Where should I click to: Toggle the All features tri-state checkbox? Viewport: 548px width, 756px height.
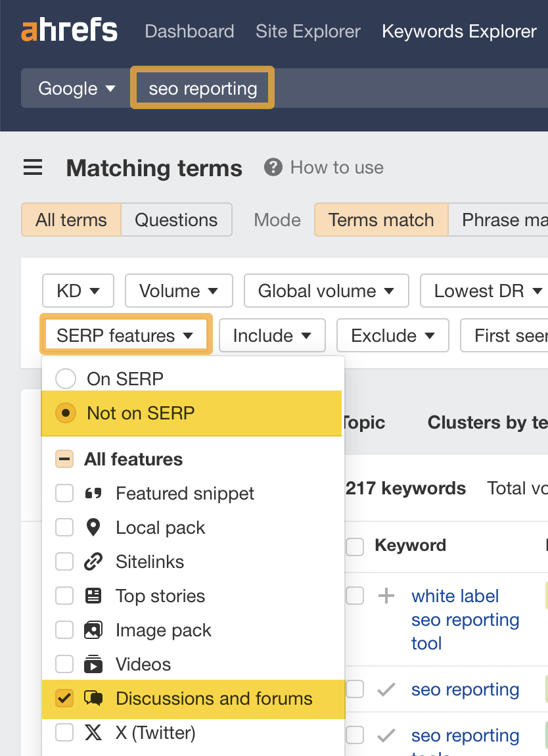pos(64,459)
